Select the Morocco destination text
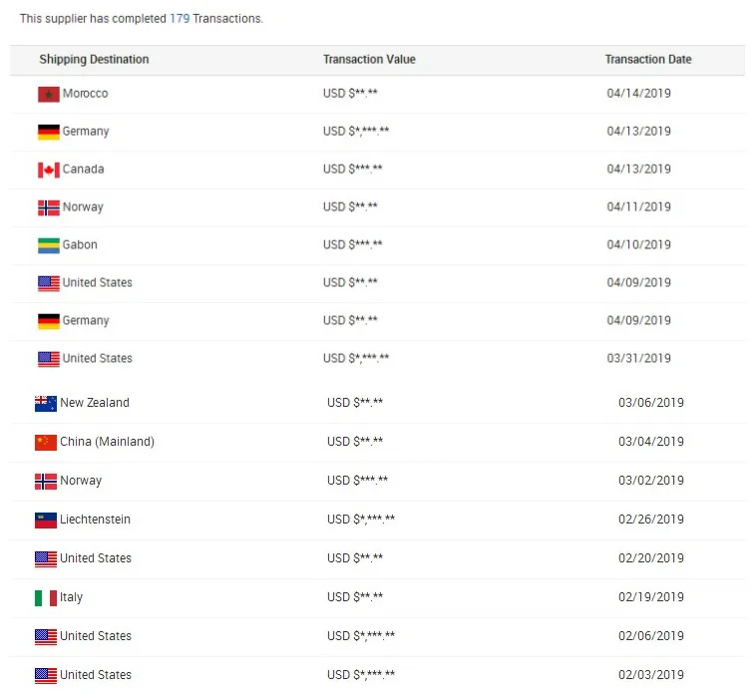755x700 pixels. pos(85,94)
